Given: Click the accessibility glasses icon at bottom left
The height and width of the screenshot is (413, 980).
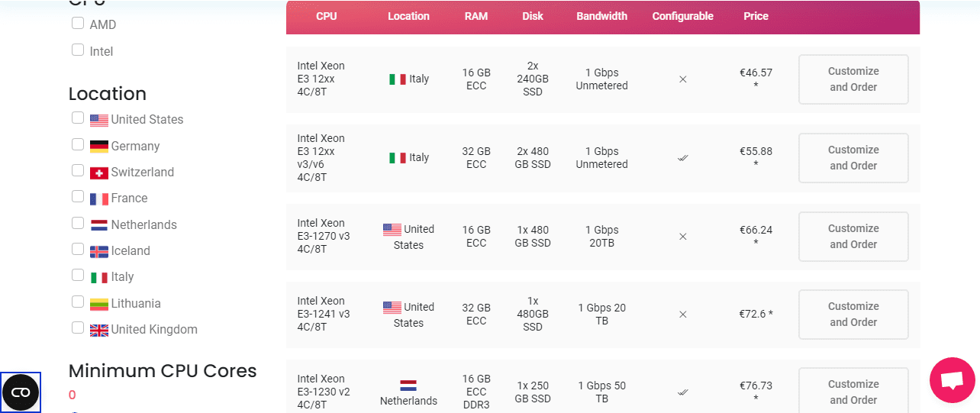Looking at the screenshot, I should click(x=21, y=392).
